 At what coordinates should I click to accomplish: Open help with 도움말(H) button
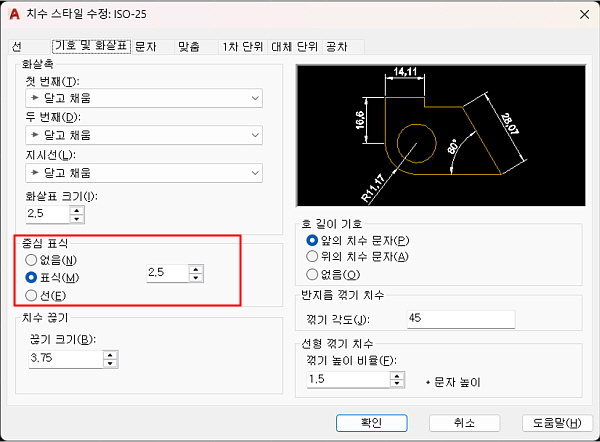click(x=557, y=423)
